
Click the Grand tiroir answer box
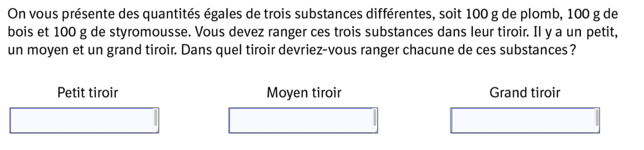523,120
